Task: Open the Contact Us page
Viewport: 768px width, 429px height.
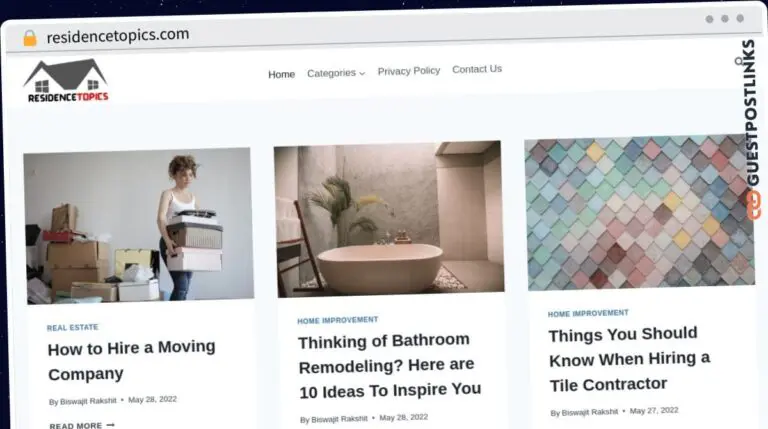Action: [x=477, y=69]
